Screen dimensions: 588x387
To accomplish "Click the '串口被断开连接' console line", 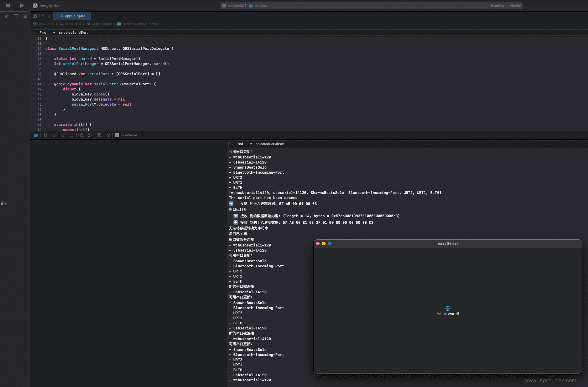I will 242,240.
